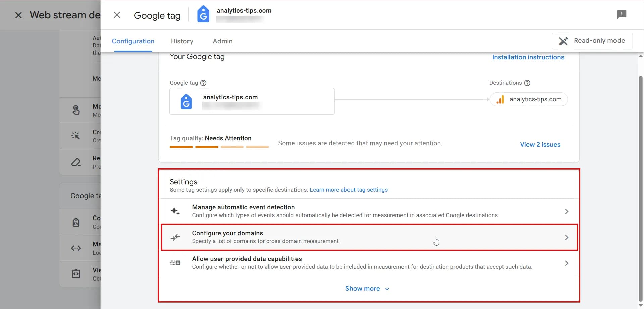Open Configure your domains via its chevron

click(567, 237)
